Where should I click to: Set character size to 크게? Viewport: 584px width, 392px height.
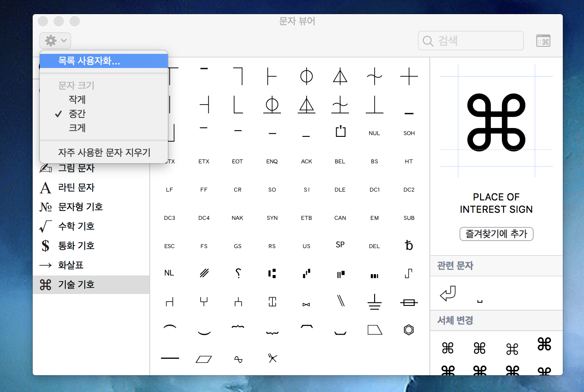coord(77,128)
